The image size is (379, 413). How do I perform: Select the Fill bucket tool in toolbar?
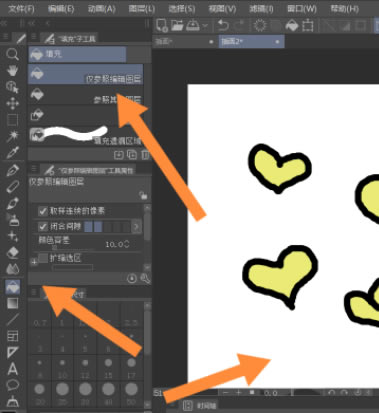tap(12, 287)
